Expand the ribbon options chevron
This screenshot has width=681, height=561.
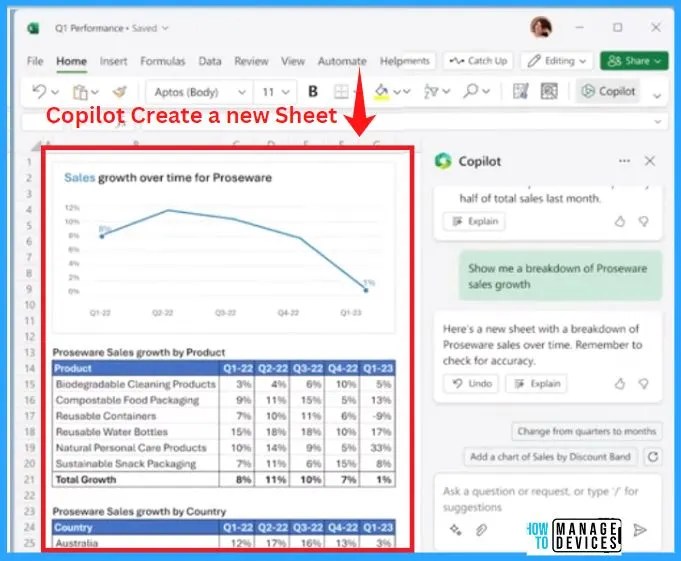(x=657, y=96)
